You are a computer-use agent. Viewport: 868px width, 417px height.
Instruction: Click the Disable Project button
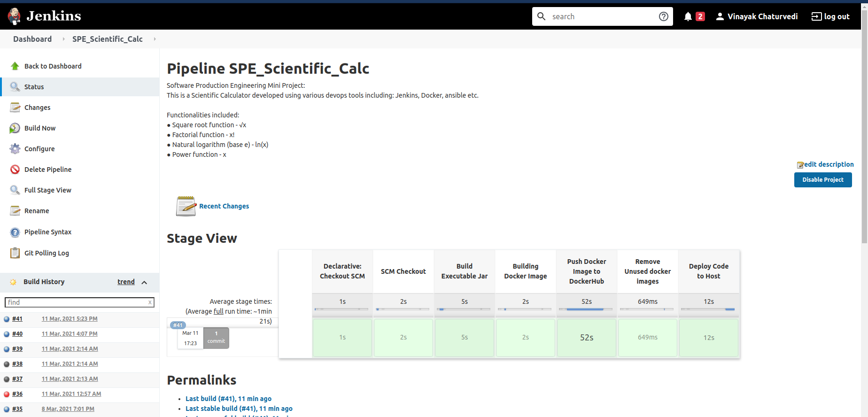click(823, 180)
